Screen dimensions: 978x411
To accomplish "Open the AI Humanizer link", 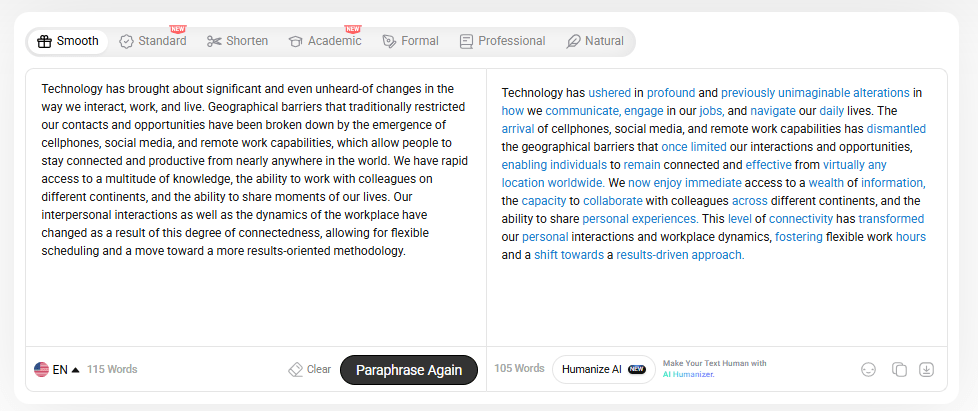I will (x=689, y=374).
